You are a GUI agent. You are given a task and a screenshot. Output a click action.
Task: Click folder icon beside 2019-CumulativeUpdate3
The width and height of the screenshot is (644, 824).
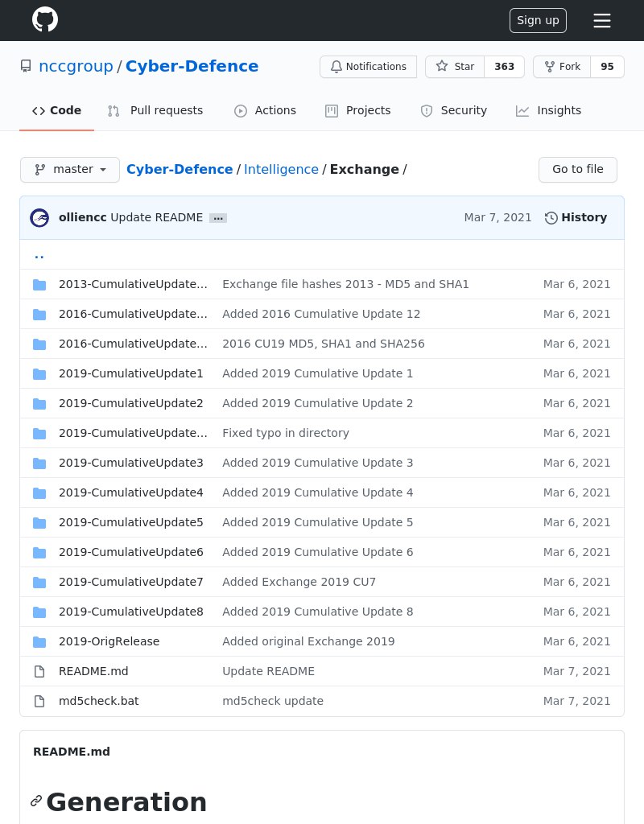tap(39, 463)
